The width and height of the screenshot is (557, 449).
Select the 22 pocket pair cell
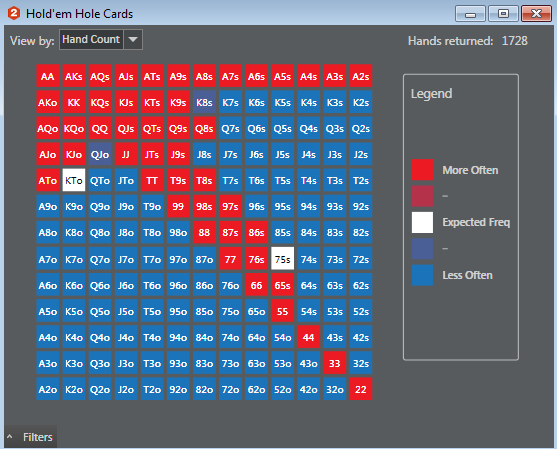coord(361,389)
